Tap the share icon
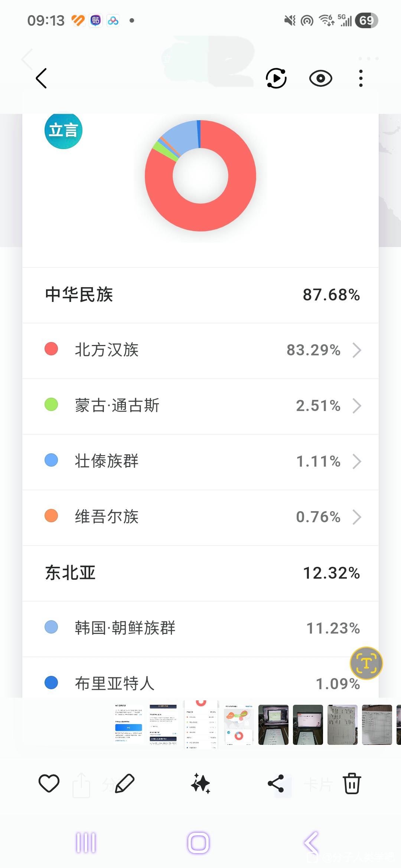Image resolution: width=401 pixels, height=868 pixels. [x=276, y=783]
